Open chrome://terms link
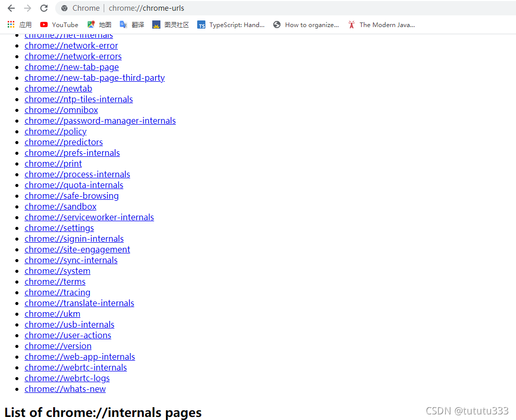Image resolution: width=516 pixels, height=420 pixels. [55, 282]
